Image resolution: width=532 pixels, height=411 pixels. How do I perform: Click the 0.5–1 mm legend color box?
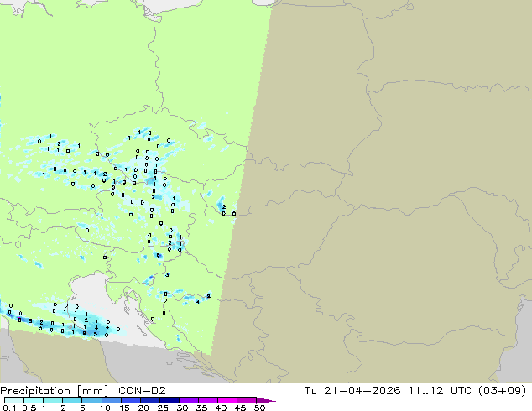coord(34,400)
